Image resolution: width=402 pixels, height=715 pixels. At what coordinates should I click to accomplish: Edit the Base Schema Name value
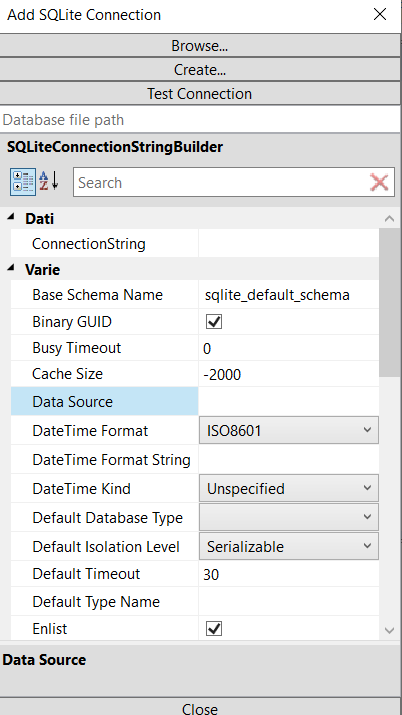coord(289,295)
